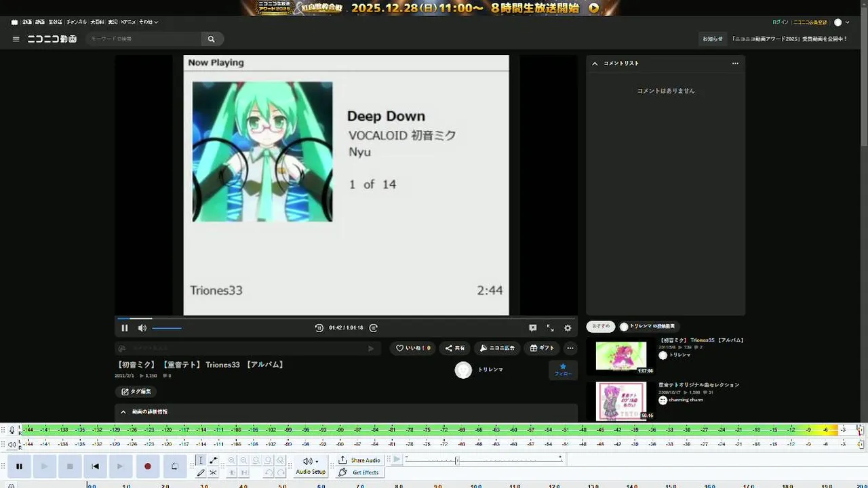The image size is (868, 488).
Task: Collapse the コメントリスト panel
Action: coord(595,63)
